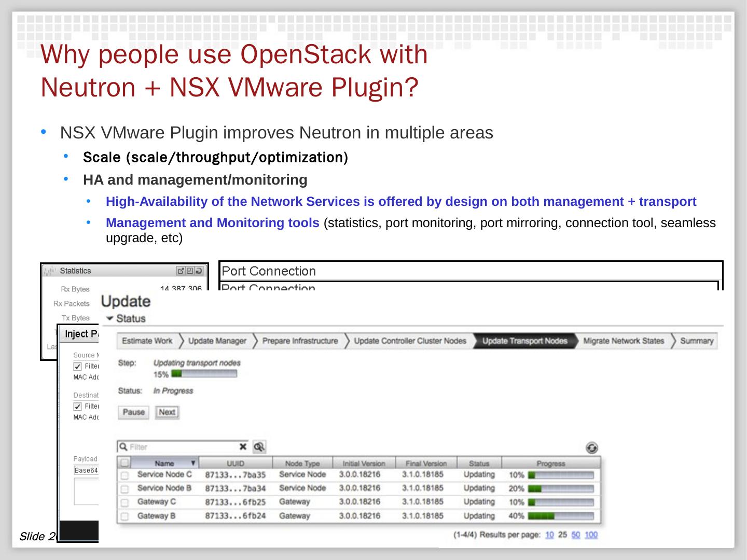
Task: Select the Update Manager step
Action: coord(217,341)
